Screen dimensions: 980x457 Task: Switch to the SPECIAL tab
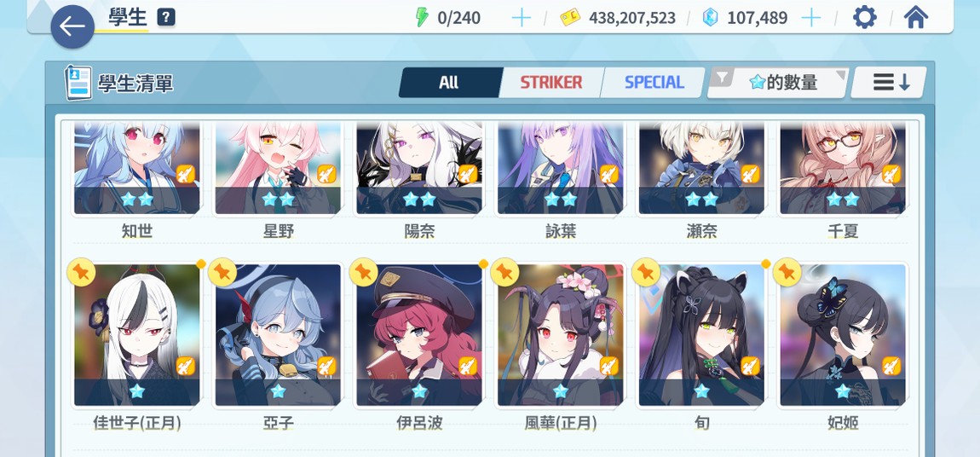pyautogui.click(x=653, y=83)
